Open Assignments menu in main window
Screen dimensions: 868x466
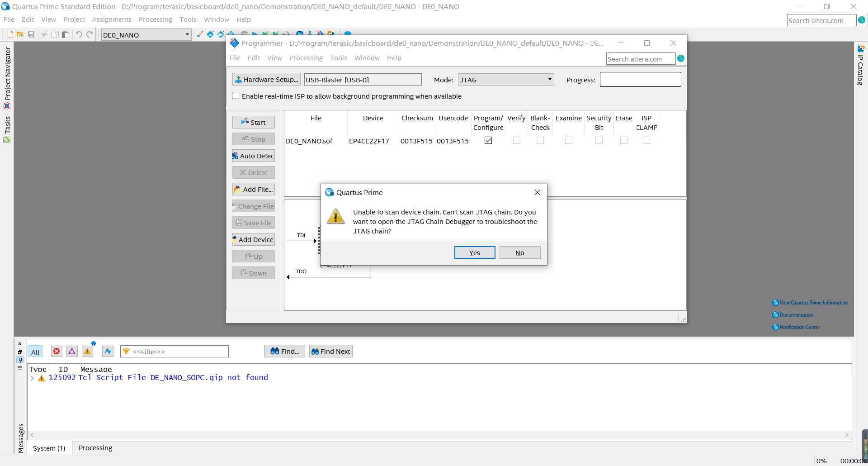click(x=112, y=19)
